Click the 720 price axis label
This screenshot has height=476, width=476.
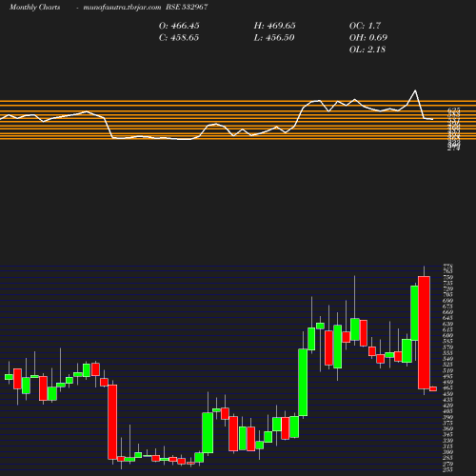[x=447, y=289]
